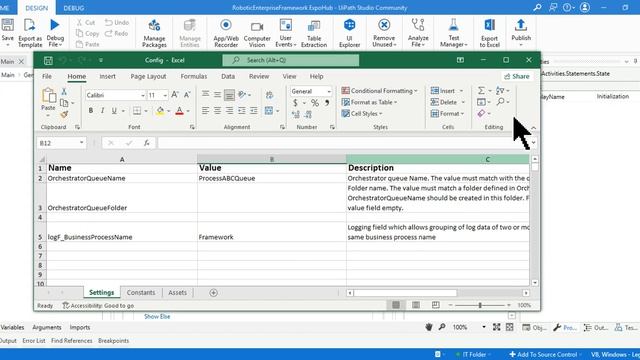
Task: Switch to Formulas ribbon tab in Excel
Action: coord(193,76)
